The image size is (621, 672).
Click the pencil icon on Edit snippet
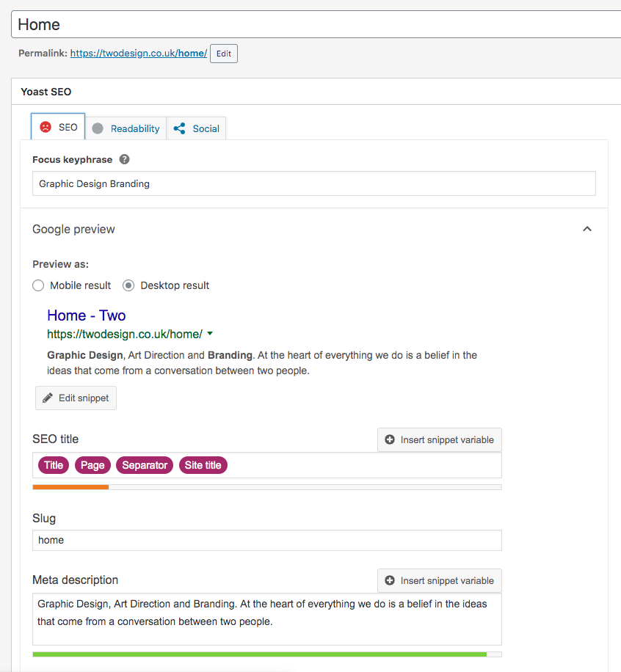point(48,398)
